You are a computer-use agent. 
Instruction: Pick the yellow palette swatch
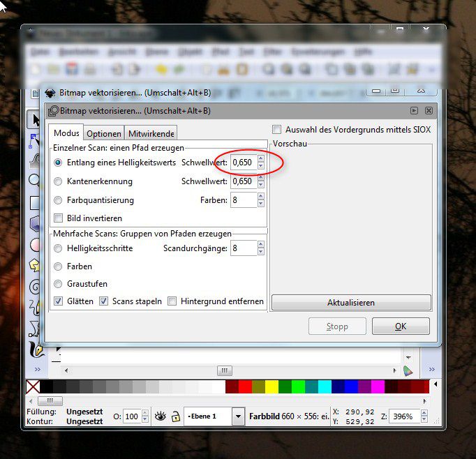272,386
